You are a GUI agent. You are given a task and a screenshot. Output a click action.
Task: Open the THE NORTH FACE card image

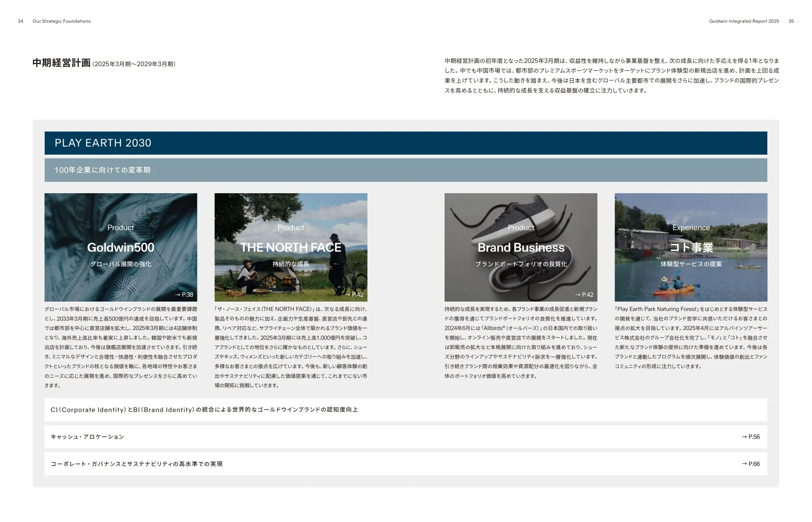[x=291, y=247]
